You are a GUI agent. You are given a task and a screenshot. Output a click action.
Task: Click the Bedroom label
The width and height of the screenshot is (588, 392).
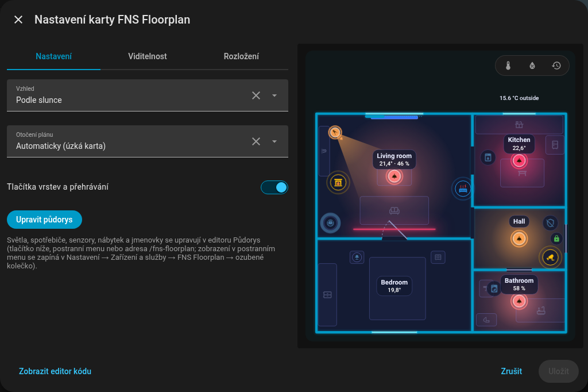click(x=394, y=286)
